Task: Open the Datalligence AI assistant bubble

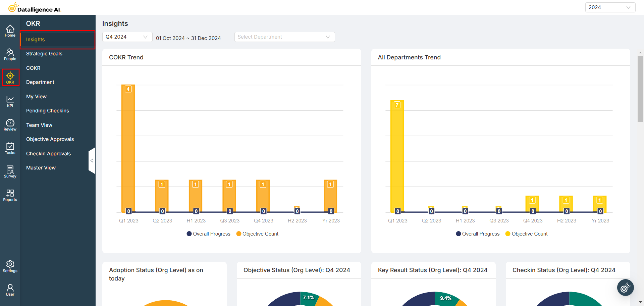Action: pos(625,288)
